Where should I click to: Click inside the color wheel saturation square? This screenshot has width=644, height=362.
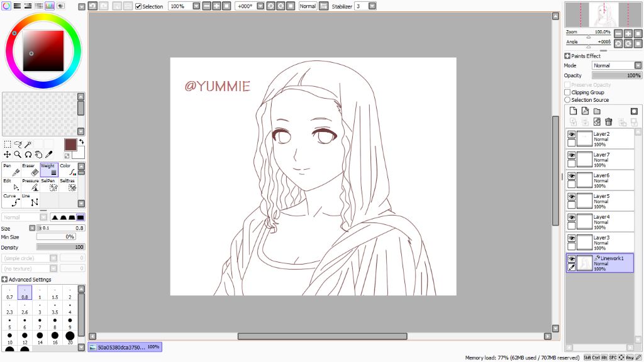(x=43, y=51)
